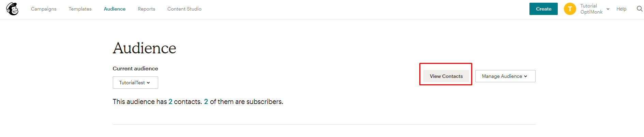Click the small arrow beside TutorialTest
This screenshot has height=137, width=644.
pos(148,83)
